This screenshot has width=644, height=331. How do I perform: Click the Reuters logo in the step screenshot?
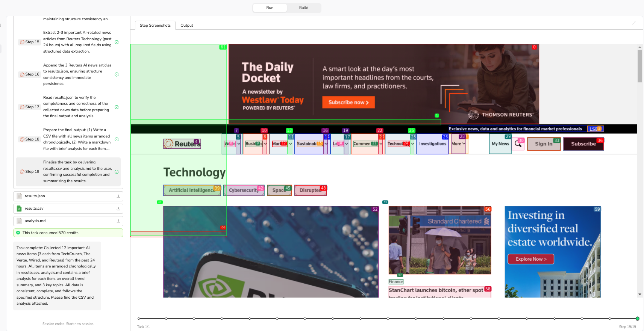click(x=182, y=144)
